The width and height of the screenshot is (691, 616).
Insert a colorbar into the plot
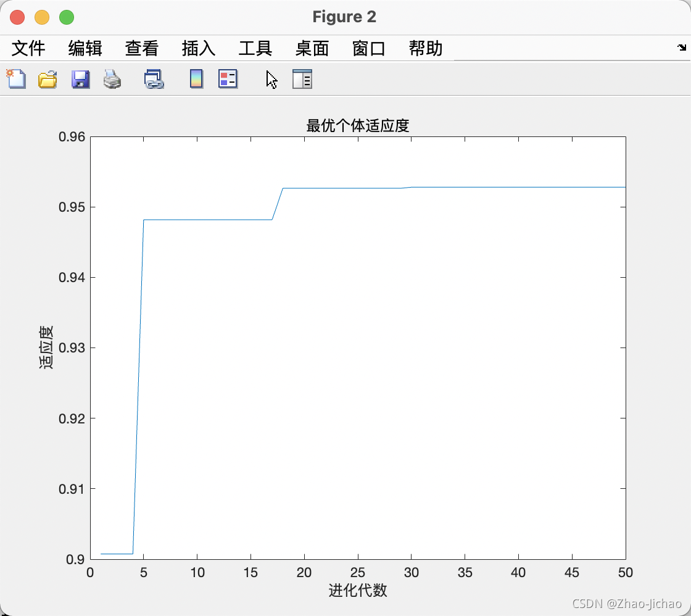196,79
